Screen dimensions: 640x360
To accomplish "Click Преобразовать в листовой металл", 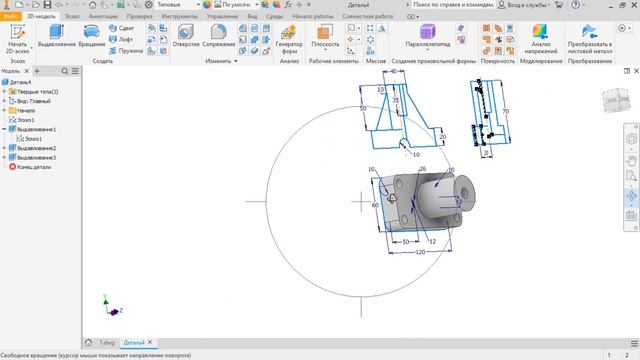I will tap(590, 40).
